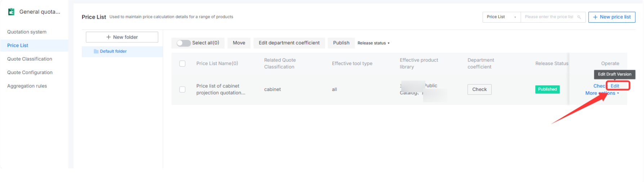The width and height of the screenshot is (644, 182).
Task: Toggle the Select all switch
Action: pyautogui.click(x=183, y=43)
